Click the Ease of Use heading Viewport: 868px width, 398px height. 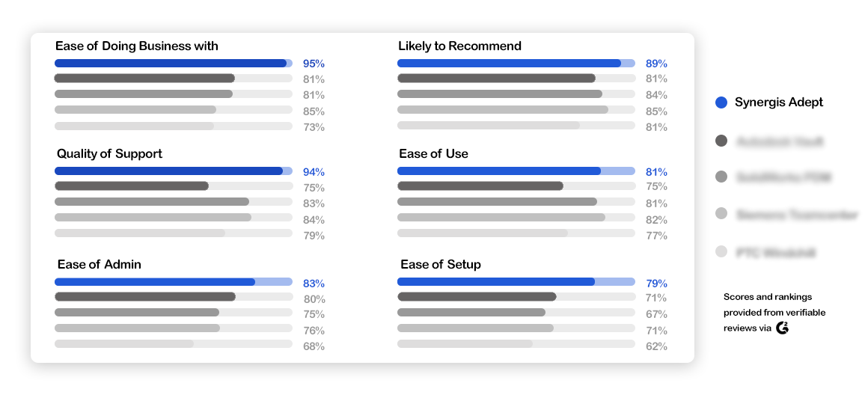coord(433,154)
